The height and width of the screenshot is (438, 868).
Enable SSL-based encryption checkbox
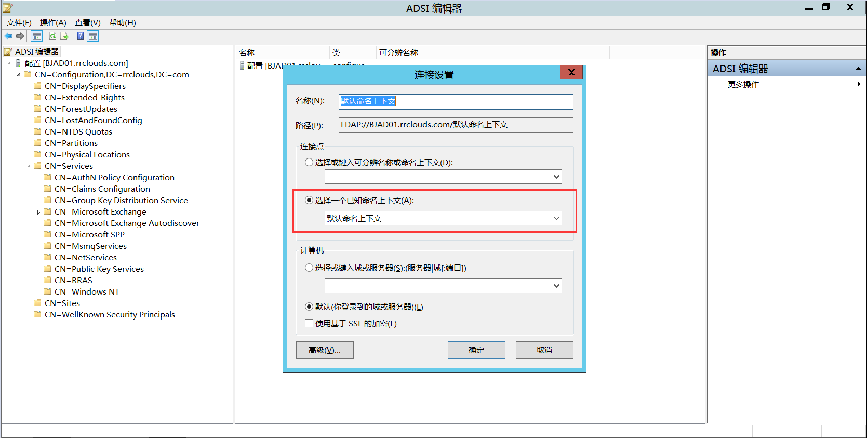tap(309, 323)
